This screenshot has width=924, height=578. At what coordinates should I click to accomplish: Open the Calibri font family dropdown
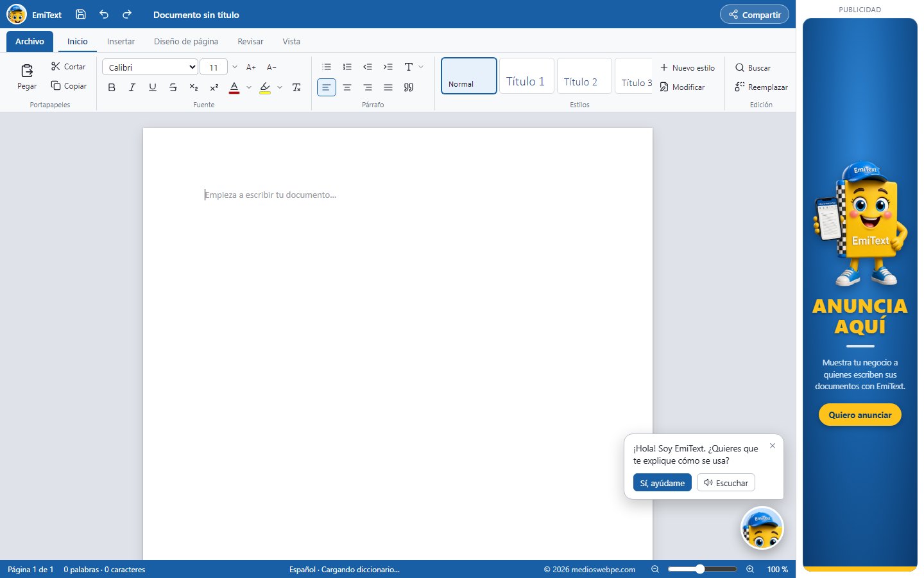150,67
